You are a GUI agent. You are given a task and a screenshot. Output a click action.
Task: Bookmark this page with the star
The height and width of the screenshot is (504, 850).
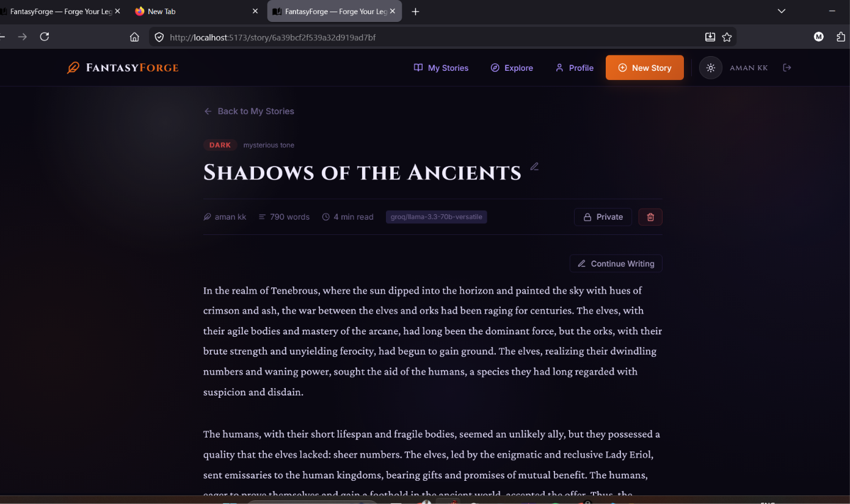727,37
